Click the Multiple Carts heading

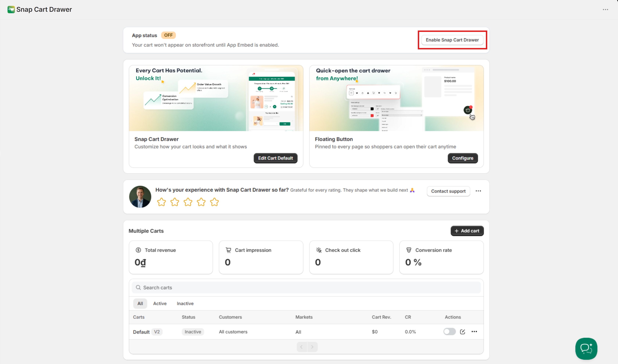(x=146, y=231)
